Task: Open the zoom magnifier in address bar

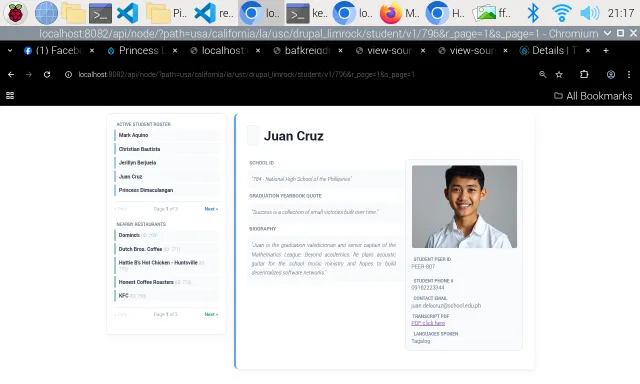Action: tap(542, 74)
